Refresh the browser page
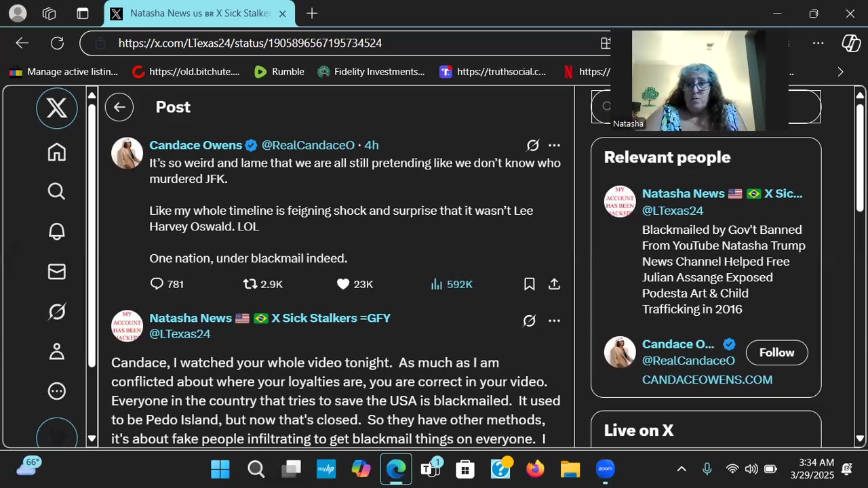868x488 pixels. pos(57,43)
